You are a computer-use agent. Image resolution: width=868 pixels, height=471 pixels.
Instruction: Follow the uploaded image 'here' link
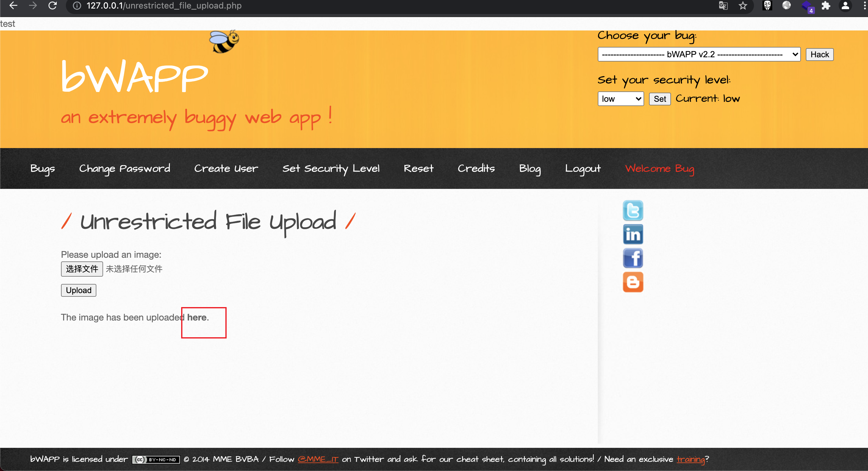click(197, 317)
